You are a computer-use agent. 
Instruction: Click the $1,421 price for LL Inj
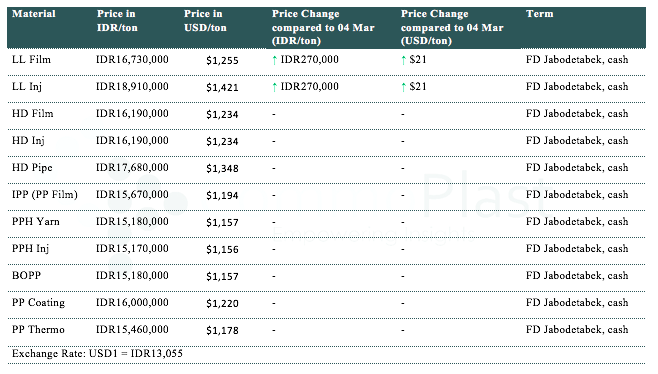click(x=222, y=87)
